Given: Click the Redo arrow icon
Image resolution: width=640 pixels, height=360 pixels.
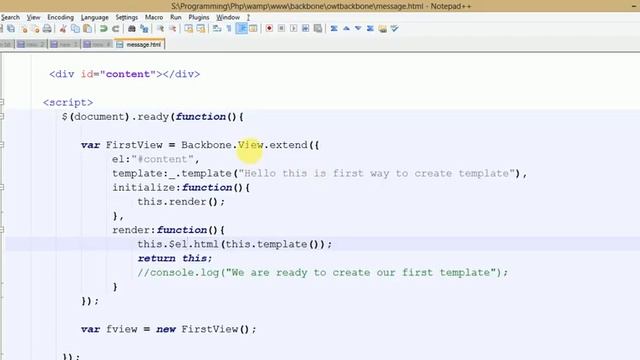Looking at the screenshot, I should pos(116,29).
